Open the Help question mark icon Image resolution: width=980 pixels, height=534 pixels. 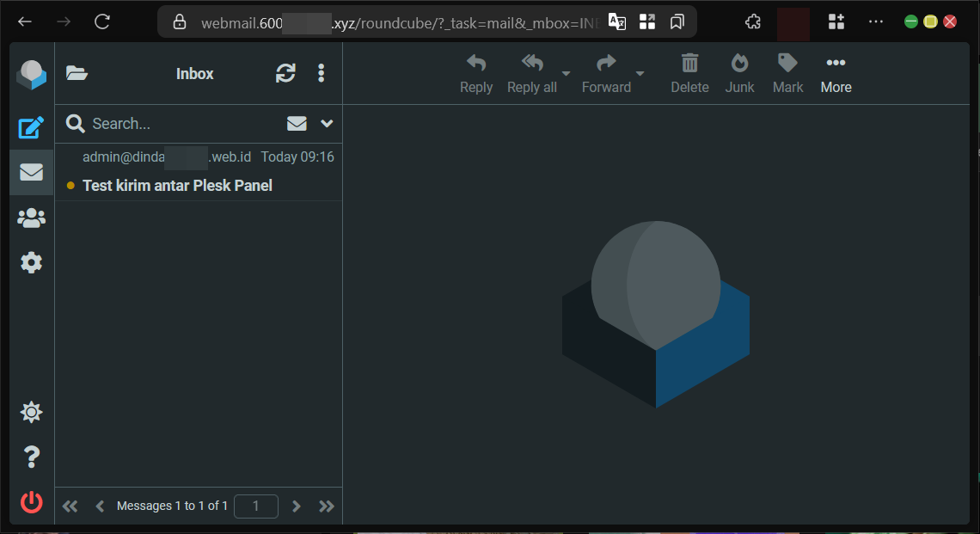coord(31,457)
